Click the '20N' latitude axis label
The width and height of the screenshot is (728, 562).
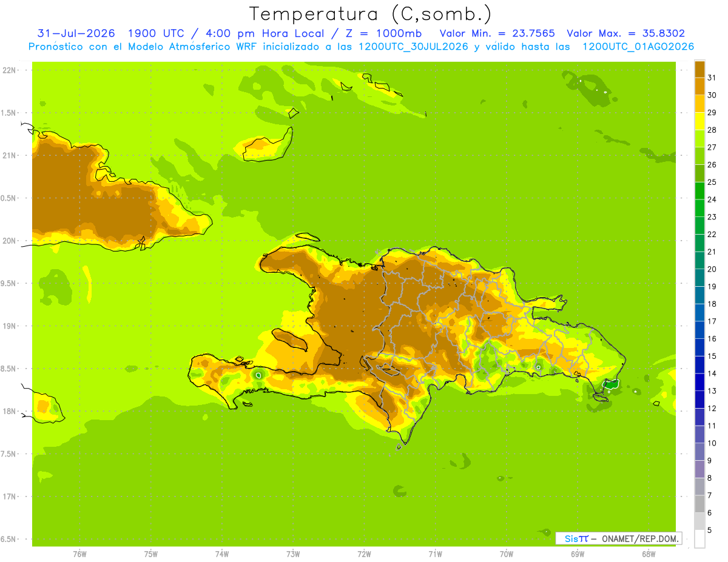click(x=10, y=241)
